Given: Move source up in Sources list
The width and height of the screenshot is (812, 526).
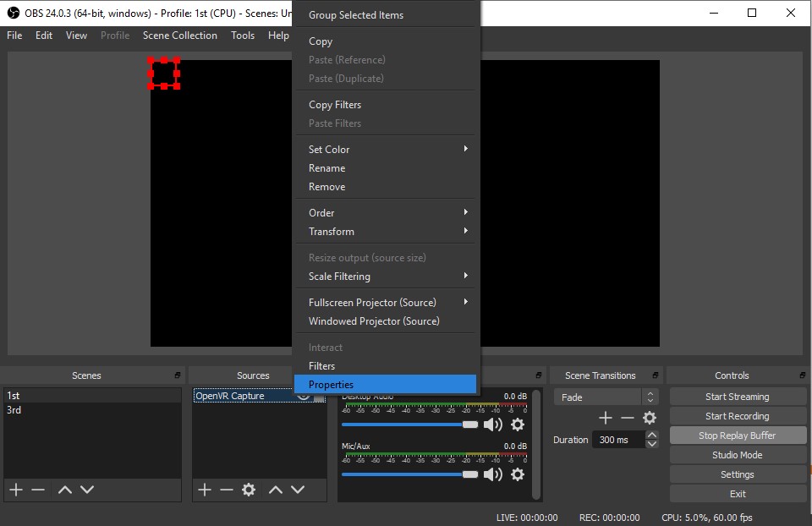Looking at the screenshot, I should click(275, 490).
